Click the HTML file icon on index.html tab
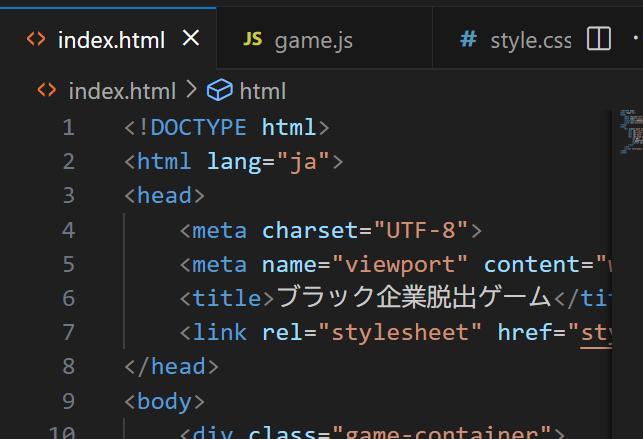643x439 pixels. pyautogui.click(x=36, y=39)
